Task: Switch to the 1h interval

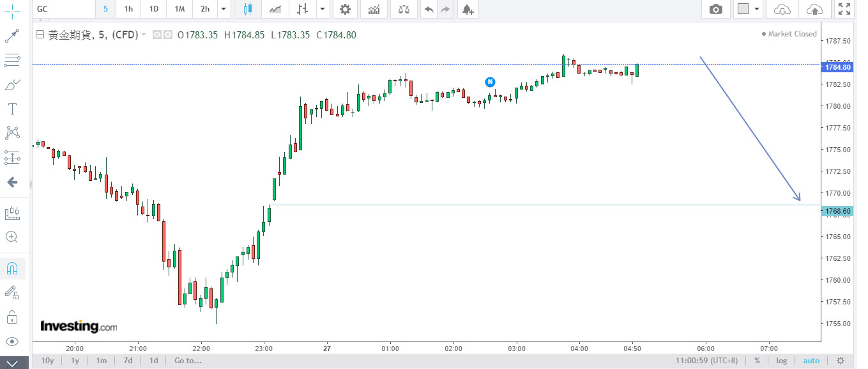Action: pyautogui.click(x=128, y=9)
